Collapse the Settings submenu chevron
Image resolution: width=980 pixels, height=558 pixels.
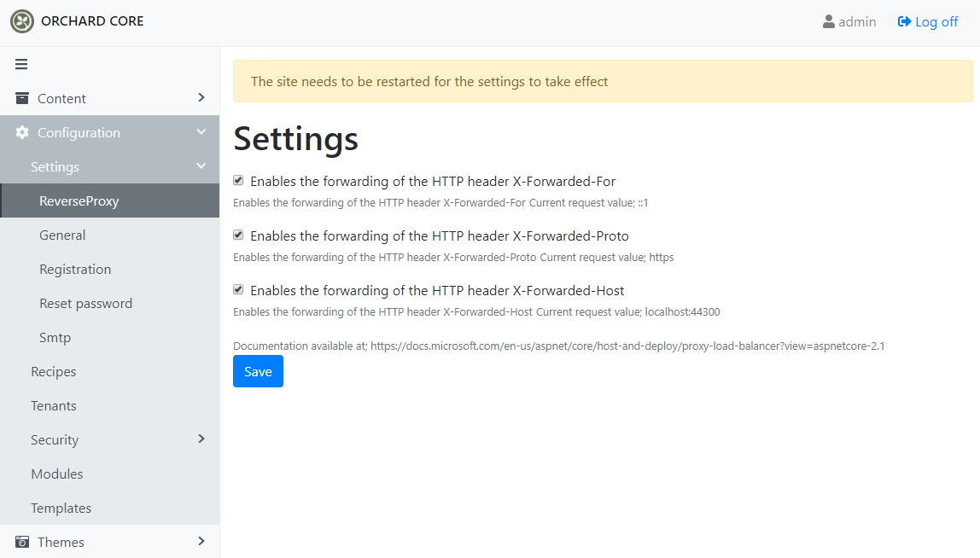tap(201, 166)
